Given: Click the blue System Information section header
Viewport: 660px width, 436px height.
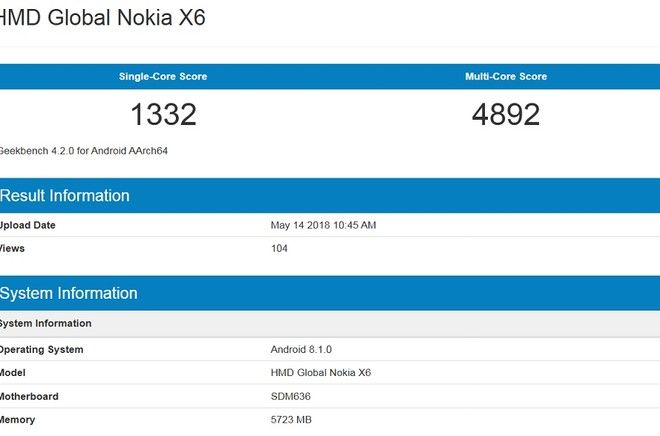Looking at the screenshot, I should 68,294.
